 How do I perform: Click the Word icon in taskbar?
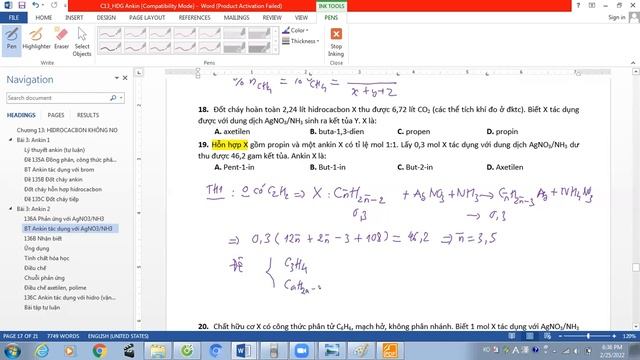244,351
